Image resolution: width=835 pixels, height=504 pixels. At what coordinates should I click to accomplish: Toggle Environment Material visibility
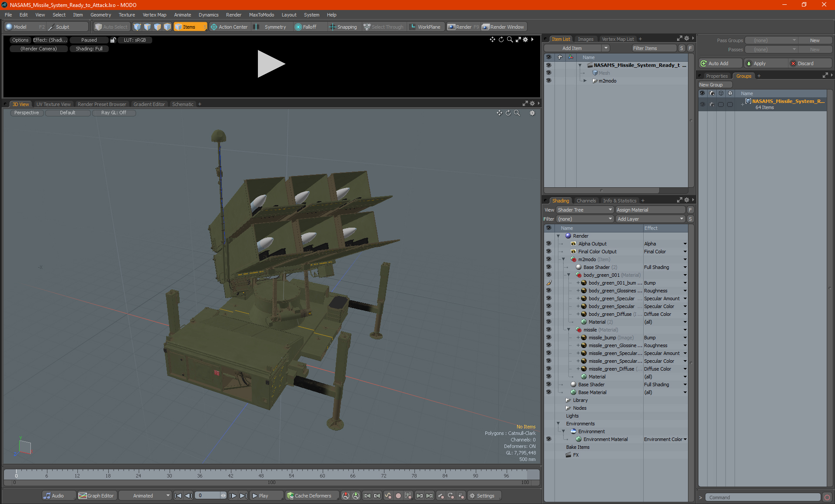548,439
